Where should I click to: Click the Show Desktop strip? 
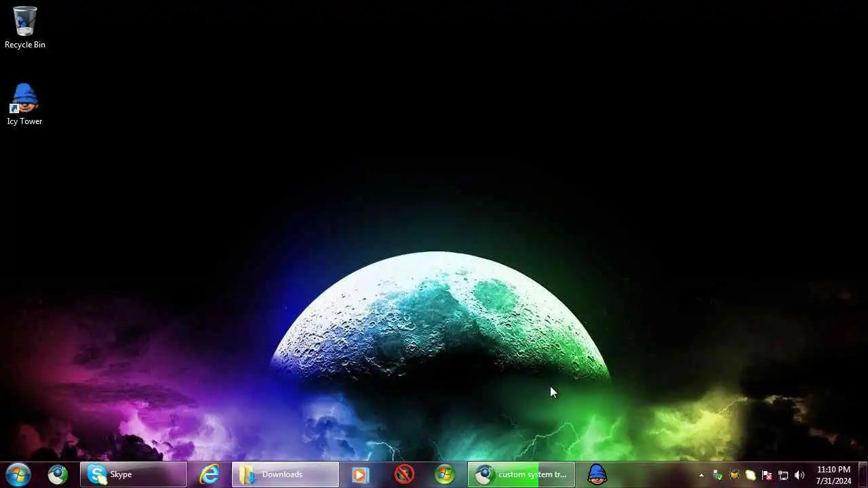pyautogui.click(x=863, y=474)
